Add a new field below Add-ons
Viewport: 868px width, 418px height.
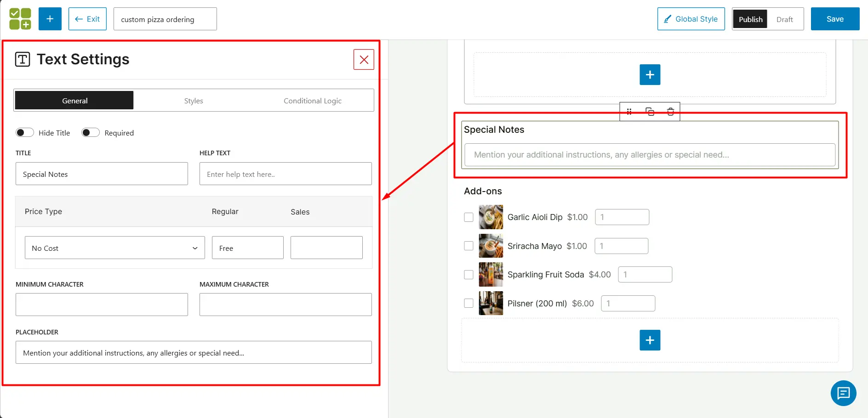650,340
